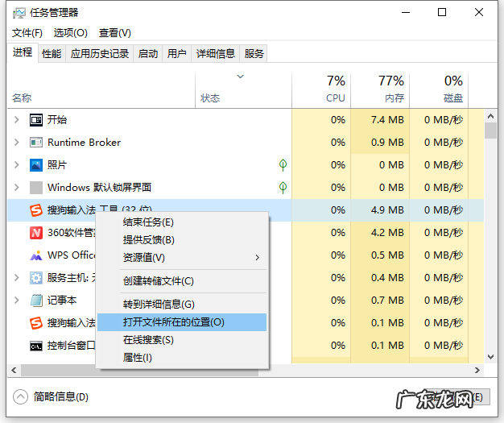The height and width of the screenshot is (423, 504).
Task: Click the leaf icon on Windows 默认锁屏界面 row
Action: click(x=283, y=188)
